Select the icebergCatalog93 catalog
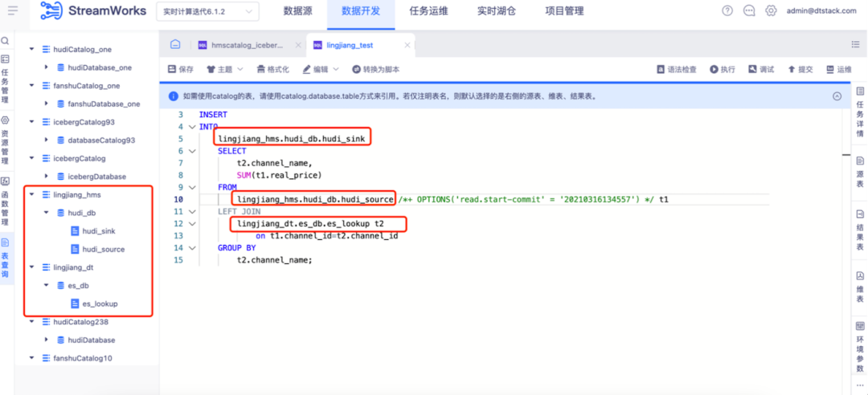868x395 pixels. tap(84, 122)
